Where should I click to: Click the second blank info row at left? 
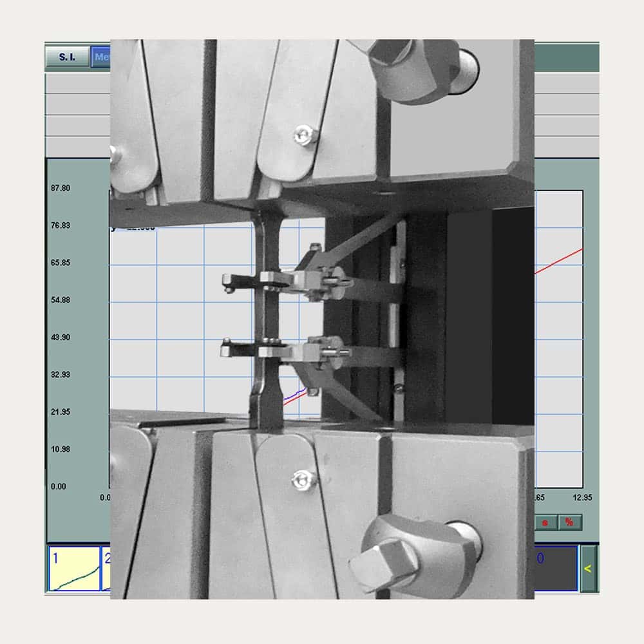pos(77,105)
